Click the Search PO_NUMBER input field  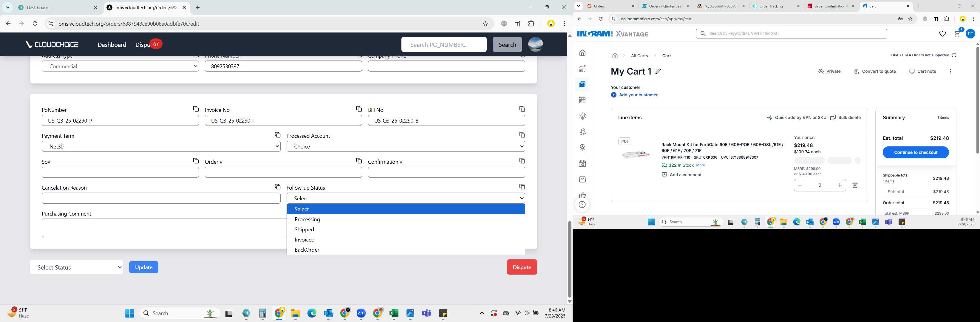tap(443, 44)
